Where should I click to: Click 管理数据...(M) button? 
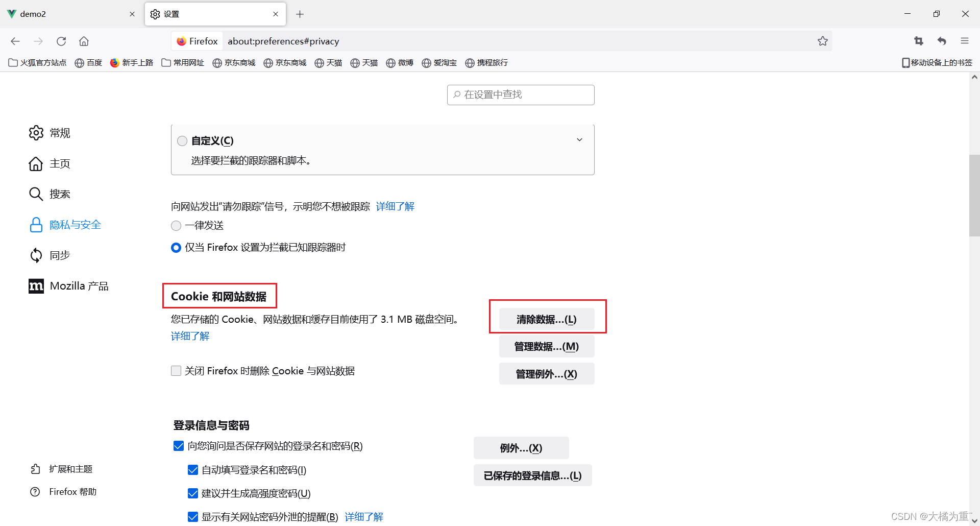tap(547, 346)
